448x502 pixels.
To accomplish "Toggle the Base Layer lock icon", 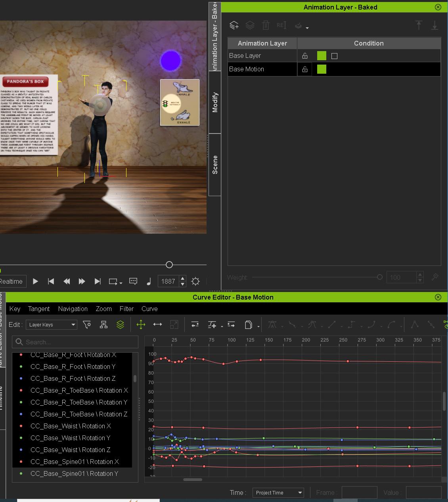I will click(x=304, y=56).
